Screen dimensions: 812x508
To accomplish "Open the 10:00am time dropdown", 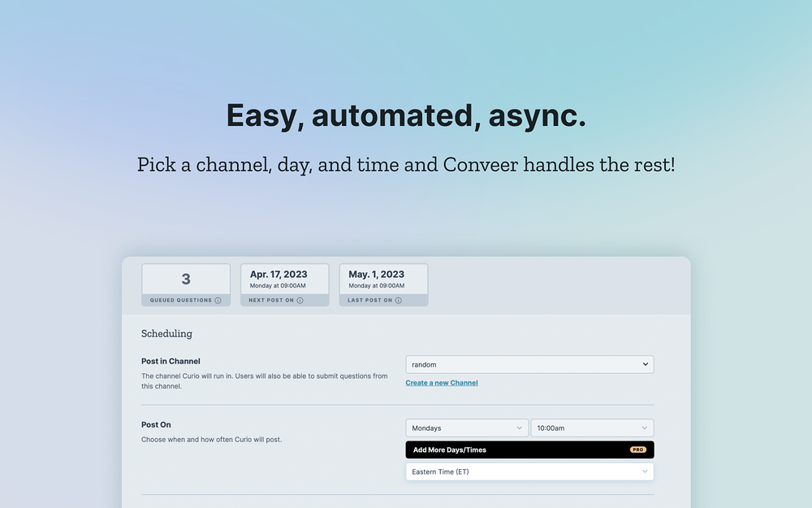I will (x=592, y=428).
